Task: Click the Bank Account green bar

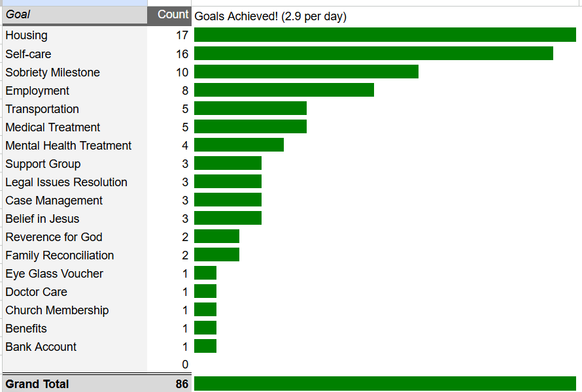Action: point(205,346)
